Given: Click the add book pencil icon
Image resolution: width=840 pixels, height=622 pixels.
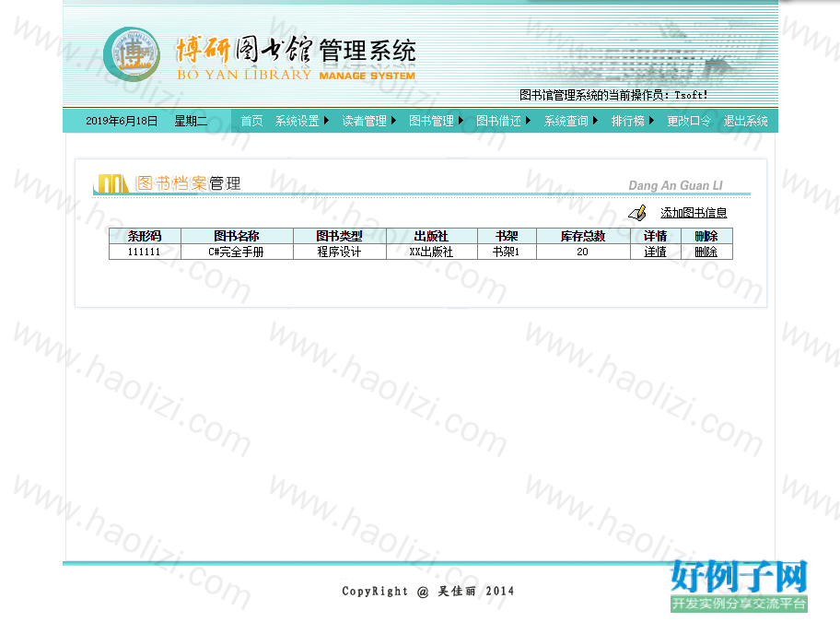Looking at the screenshot, I should (637, 213).
